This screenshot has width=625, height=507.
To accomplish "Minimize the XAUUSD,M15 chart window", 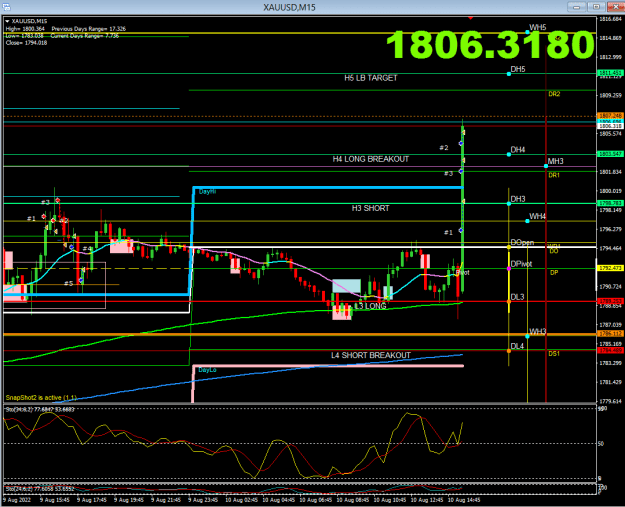I will pos(577,7).
